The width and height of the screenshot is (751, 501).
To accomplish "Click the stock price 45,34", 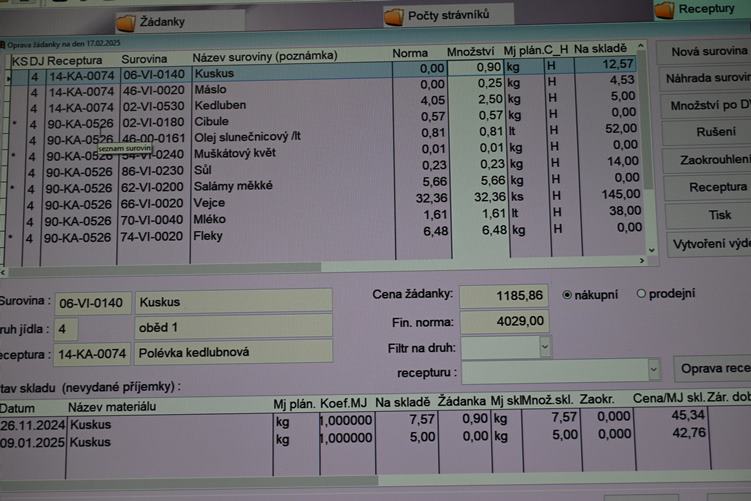I will click(688, 415).
